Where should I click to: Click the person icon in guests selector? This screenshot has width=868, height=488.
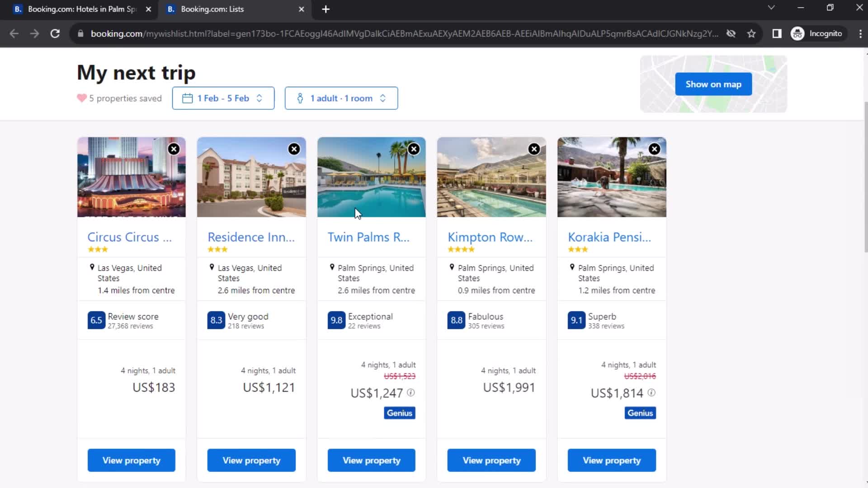tap(300, 98)
